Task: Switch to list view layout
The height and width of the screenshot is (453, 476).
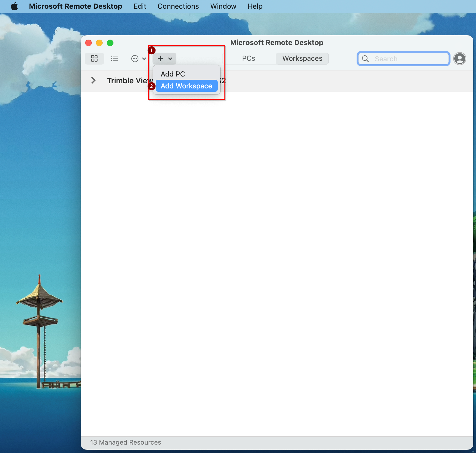Action: tap(115, 59)
